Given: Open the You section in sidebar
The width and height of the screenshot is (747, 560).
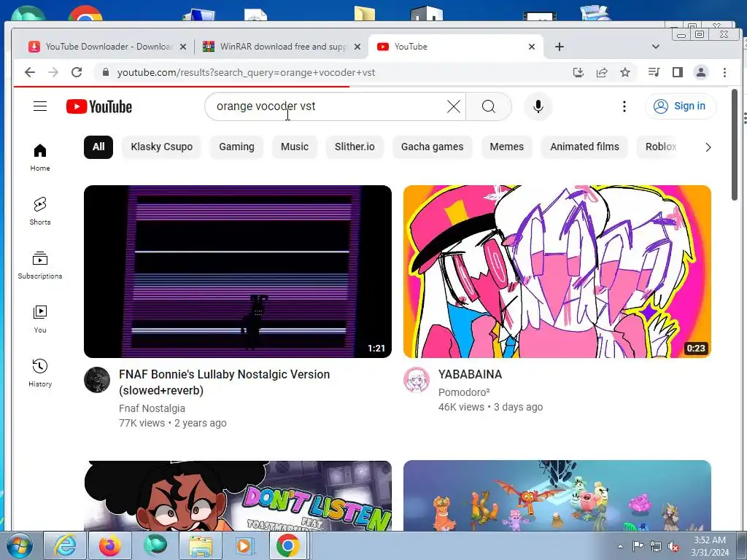Looking at the screenshot, I should (x=40, y=319).
